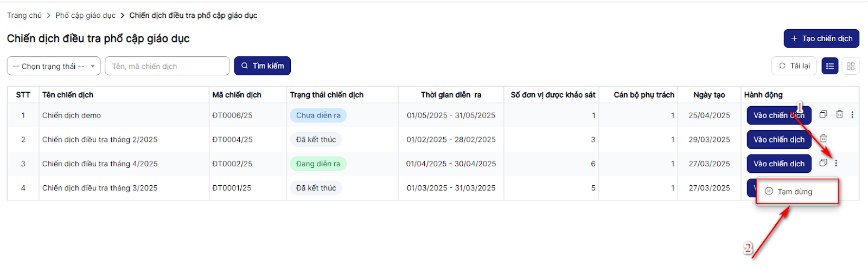This screenshot has height=279, width=868.
Task: Open more options for tháng 4/2025 campaign
Action: [x=836, y=163]
